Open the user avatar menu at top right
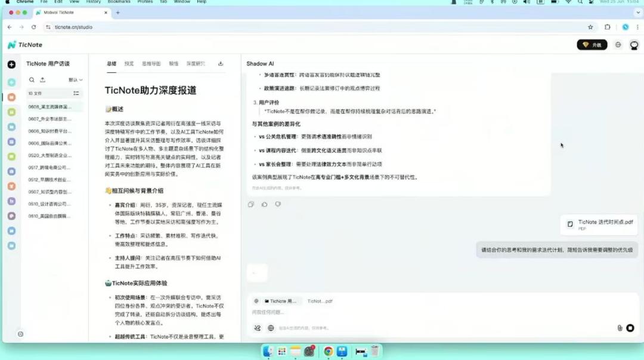 634,45
